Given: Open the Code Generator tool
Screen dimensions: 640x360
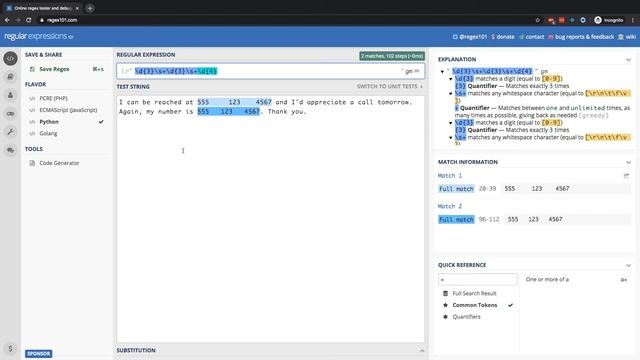Looking at the screenshot, I should pyautogui.click(x=59, y=163).
